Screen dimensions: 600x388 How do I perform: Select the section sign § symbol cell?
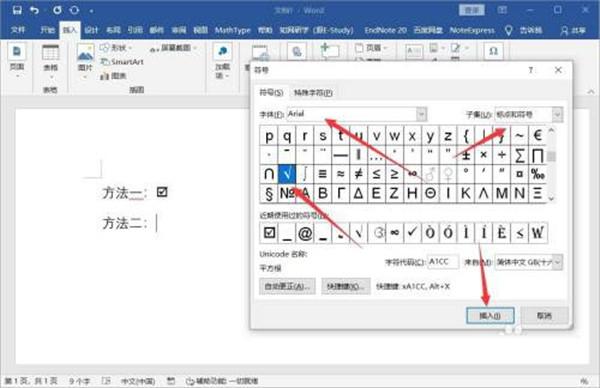point(269,193)
